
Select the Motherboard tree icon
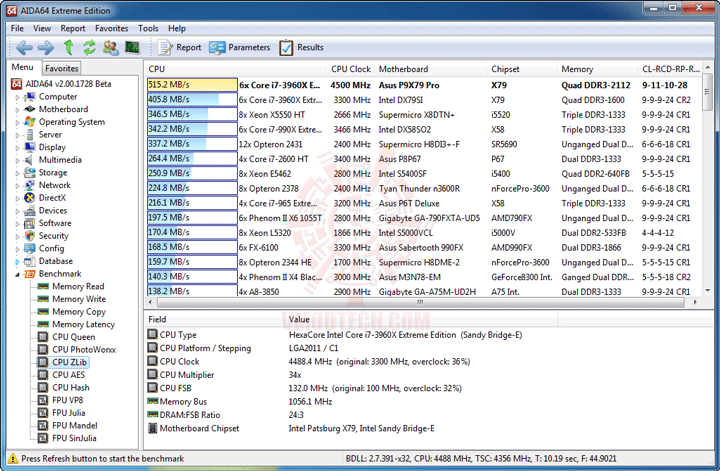coord(30,109)
